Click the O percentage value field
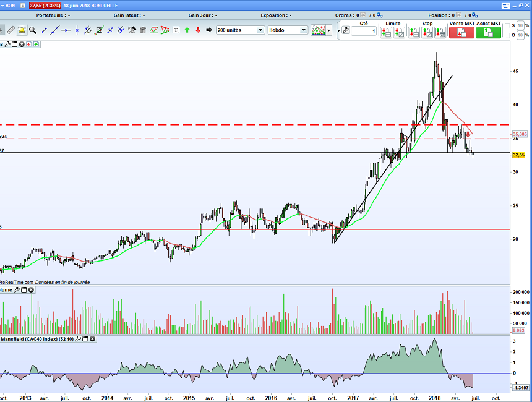This screenshot has height=402, width=532. [x=520, y=35]
